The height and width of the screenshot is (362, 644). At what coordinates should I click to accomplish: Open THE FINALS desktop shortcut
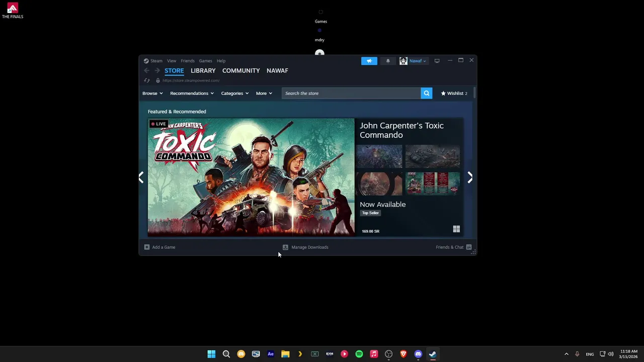13,11
